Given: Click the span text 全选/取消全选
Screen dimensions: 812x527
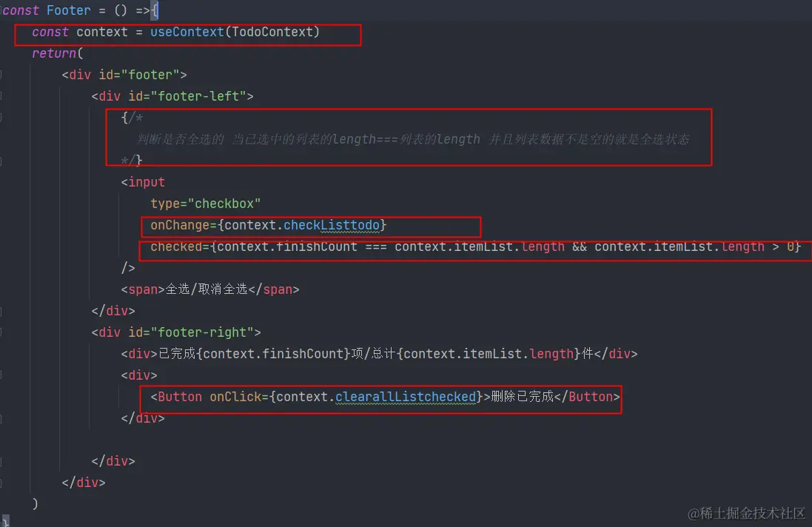Looking at the screenshot, I should click(x=206, y=289).
